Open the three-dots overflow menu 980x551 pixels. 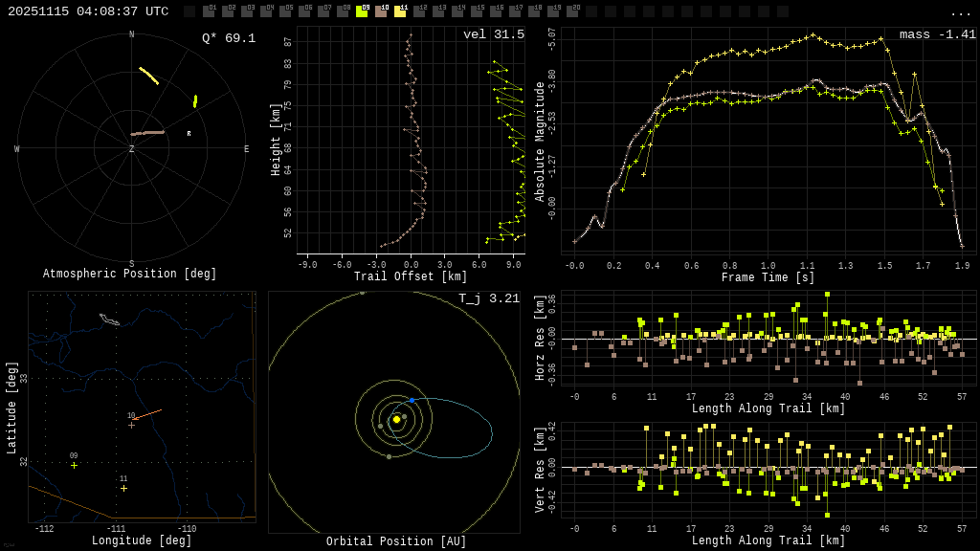(960, 12)
